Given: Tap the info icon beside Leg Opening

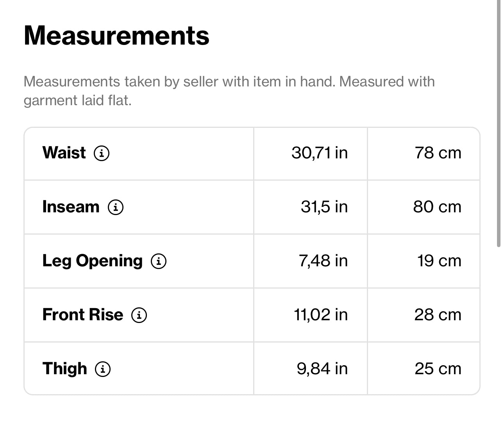Looking at the screenshot, I should (x=159, y=261).
